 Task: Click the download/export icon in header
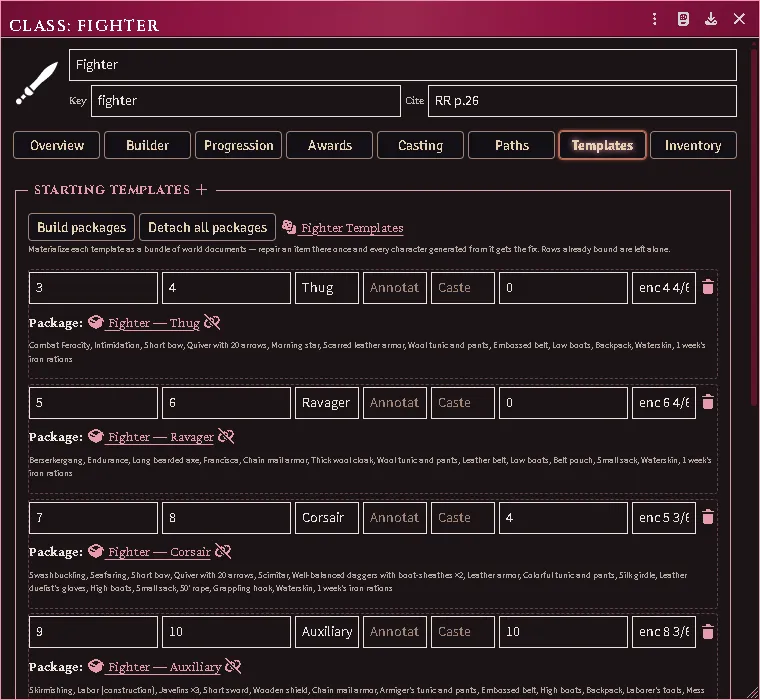711,19
